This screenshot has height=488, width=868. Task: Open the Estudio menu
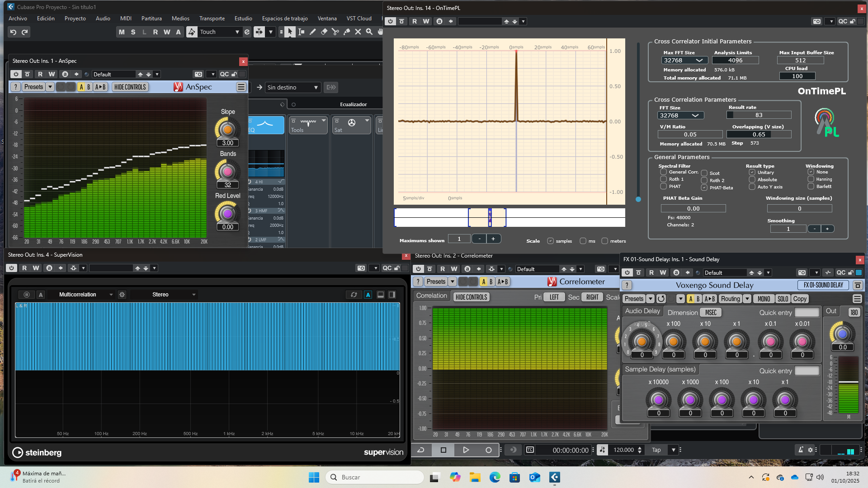pos(243,19)
